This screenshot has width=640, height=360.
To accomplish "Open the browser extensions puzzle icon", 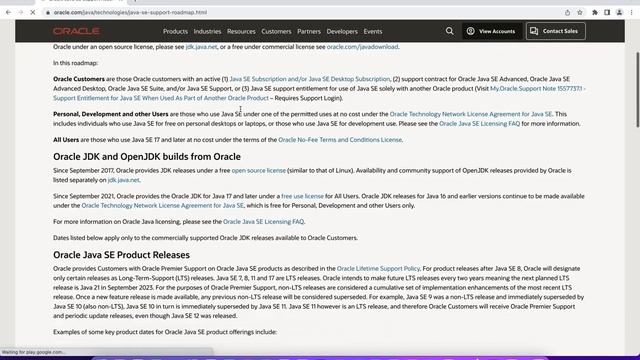I will [595, 13].
